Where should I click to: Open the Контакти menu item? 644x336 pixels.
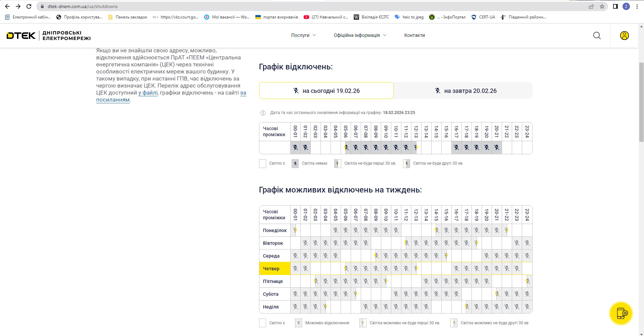click(x=414, y=35)
